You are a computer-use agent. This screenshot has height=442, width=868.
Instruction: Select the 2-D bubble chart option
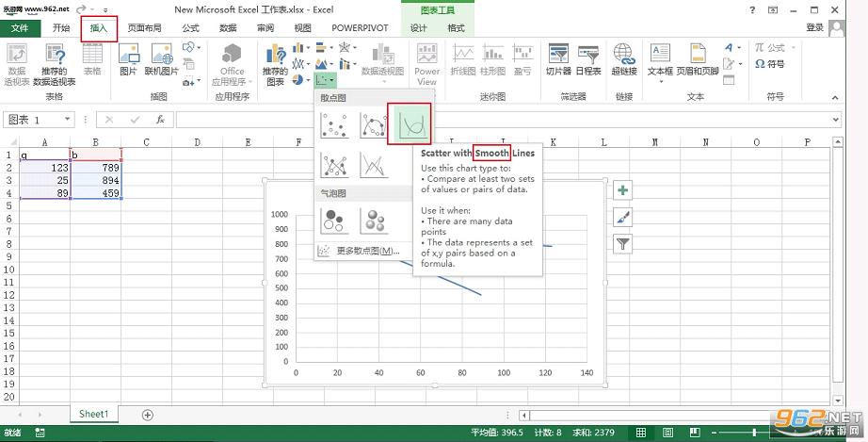pyautogui.click(x=334, y=221)
